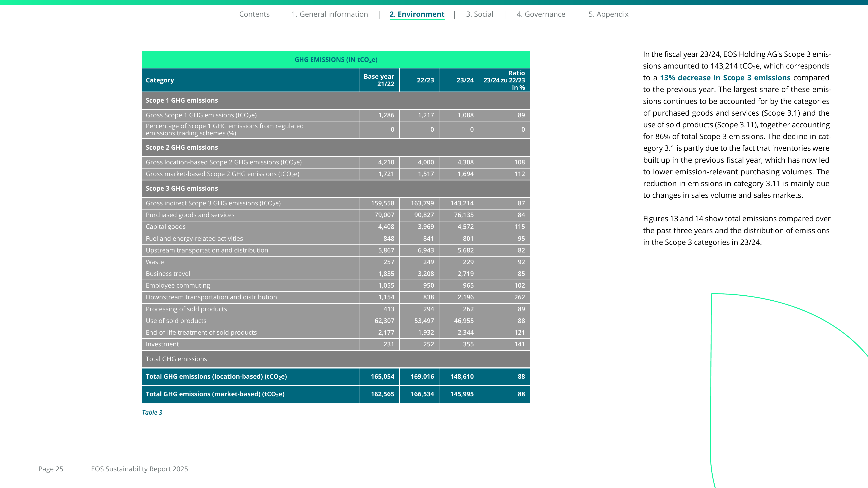868x488 pixels.
Task: Select the Category column header
Action: click(251, 80)
